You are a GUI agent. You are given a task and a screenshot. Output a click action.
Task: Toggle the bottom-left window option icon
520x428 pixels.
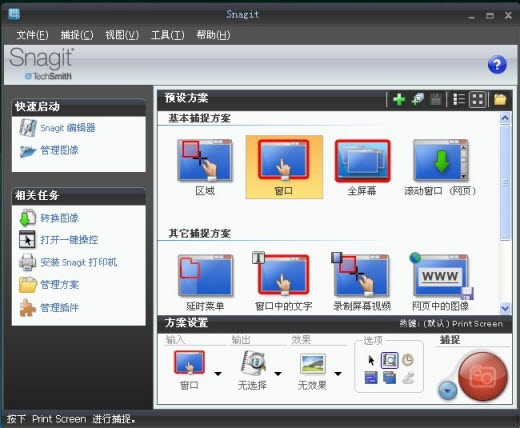[x=371, y=378]
